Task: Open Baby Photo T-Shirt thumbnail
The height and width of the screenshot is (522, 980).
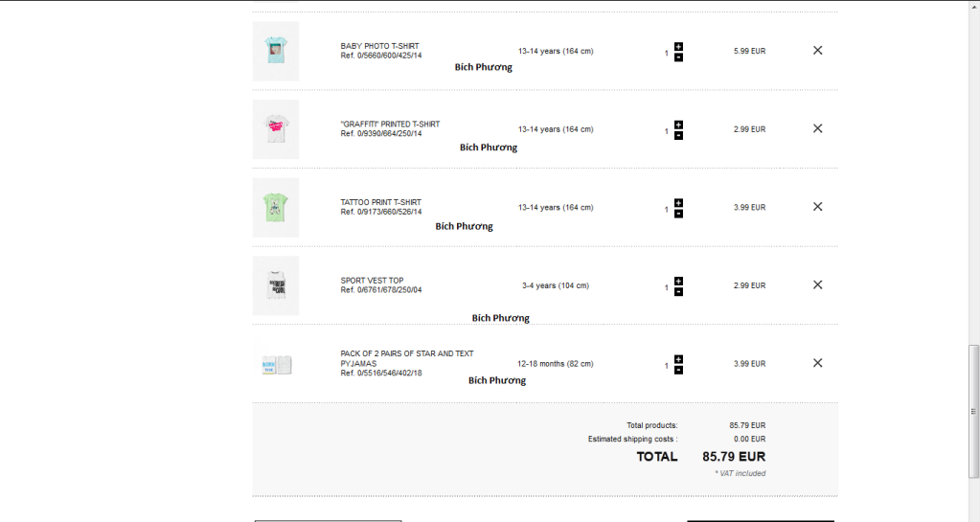Action: (276, 51)
